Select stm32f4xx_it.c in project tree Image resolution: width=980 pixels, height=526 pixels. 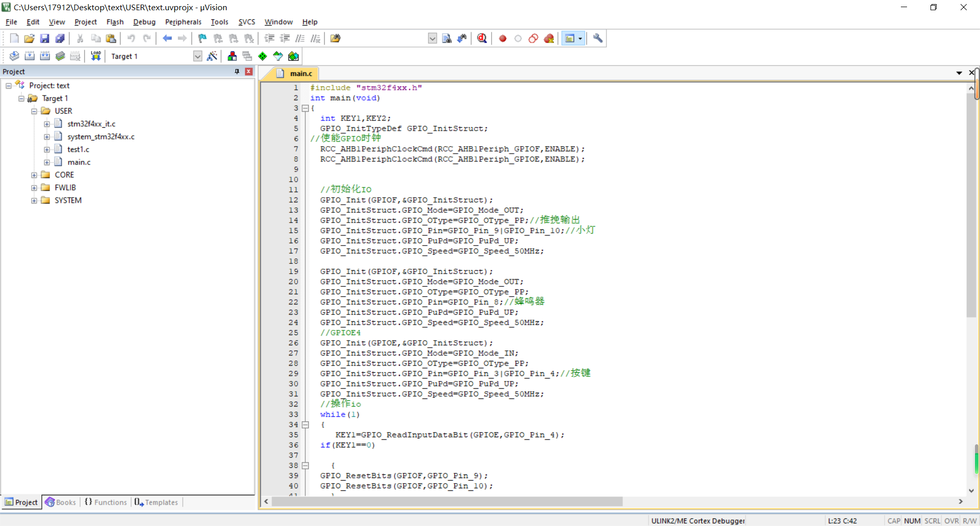click(x=91, y=124)
